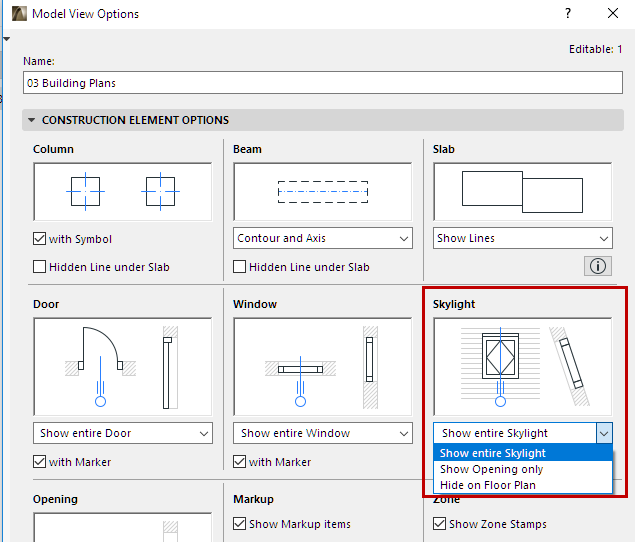Click the Name field '03 Building Plans'
This screenshot has height=542, width=635.
[x=322, y=83]
